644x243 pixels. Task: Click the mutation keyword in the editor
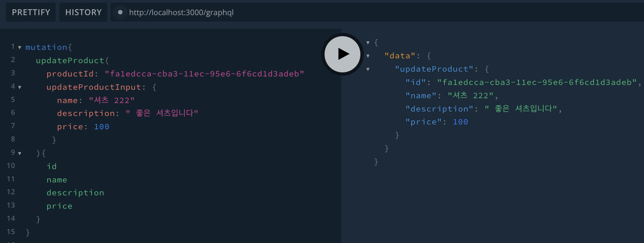click(x=46, y=47)
